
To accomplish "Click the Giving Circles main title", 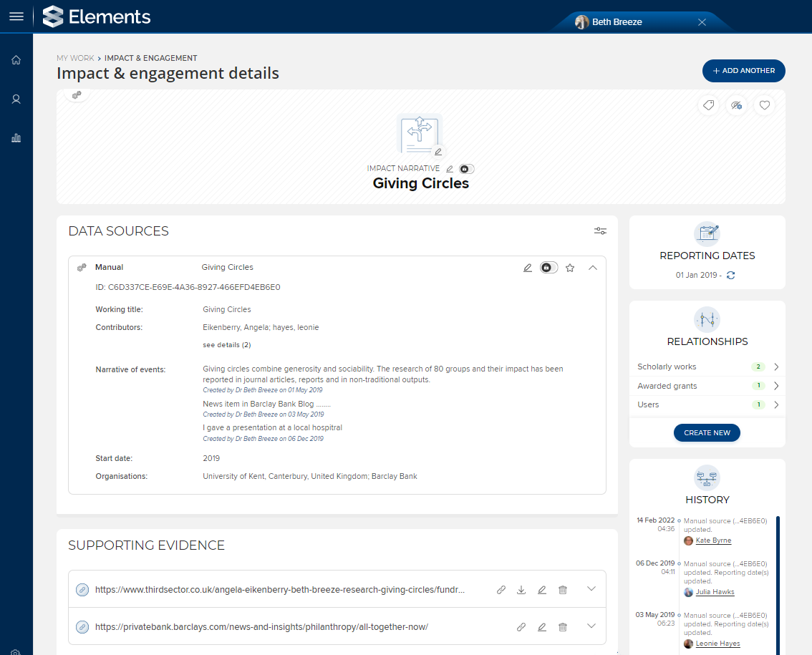I will point(420,183).
